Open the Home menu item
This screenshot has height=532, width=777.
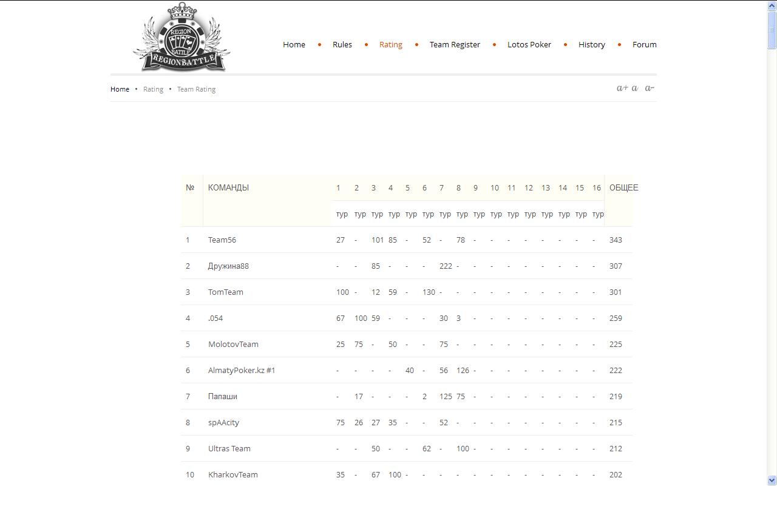coord(294,44)
